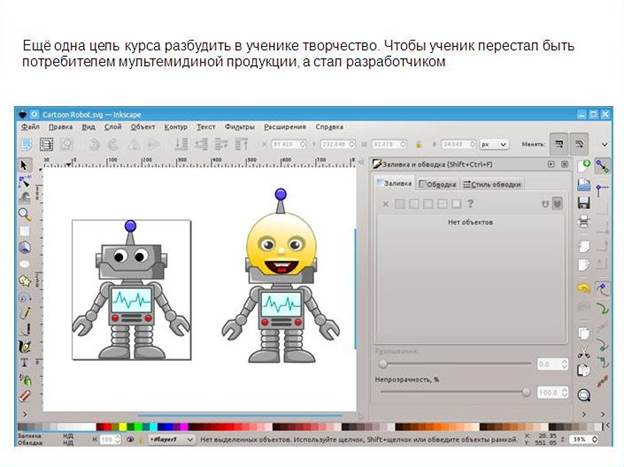Select the Pen Bezier tool
The width and height of the screenshot is (624, 467).
pos(24,330)
